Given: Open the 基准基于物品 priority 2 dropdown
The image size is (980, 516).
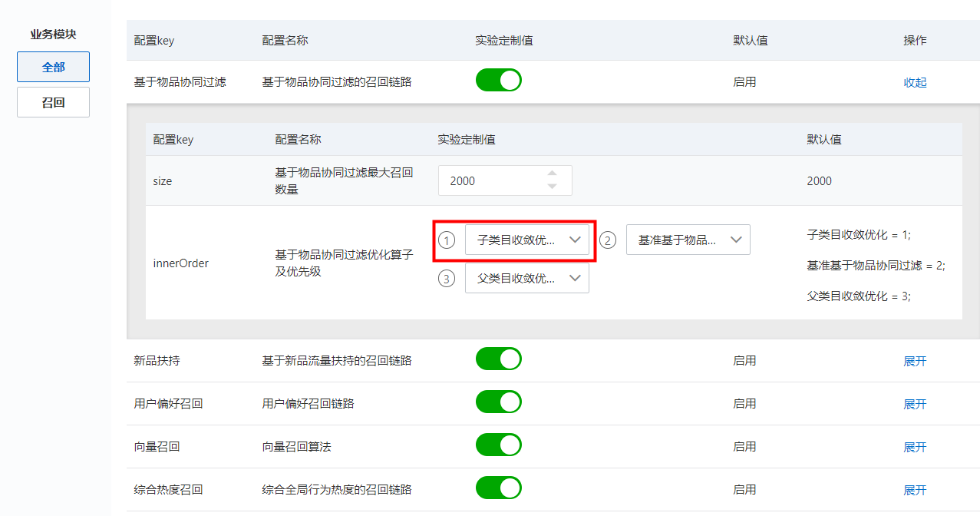Looking at the screenshot, I should 688,240.
